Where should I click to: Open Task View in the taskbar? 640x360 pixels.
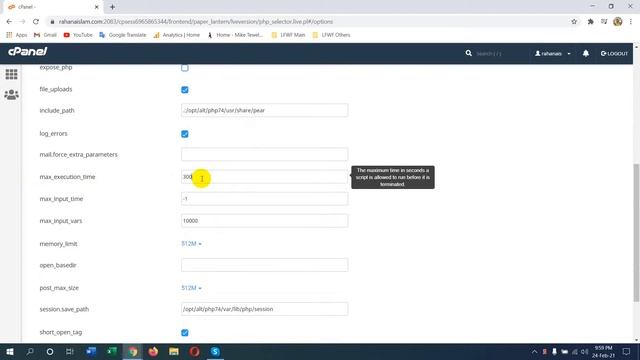pyautogui.click(x=70, y=351)
